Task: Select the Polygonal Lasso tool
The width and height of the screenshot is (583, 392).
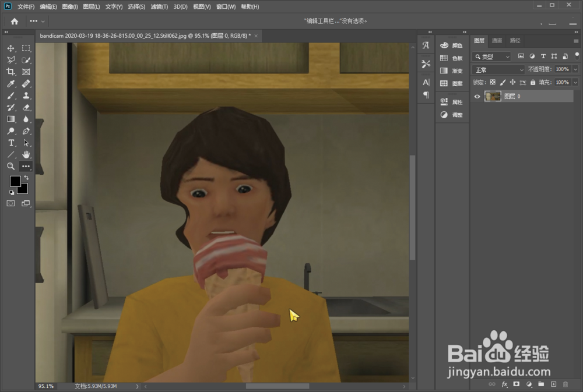Action: [x=10, y=60]
